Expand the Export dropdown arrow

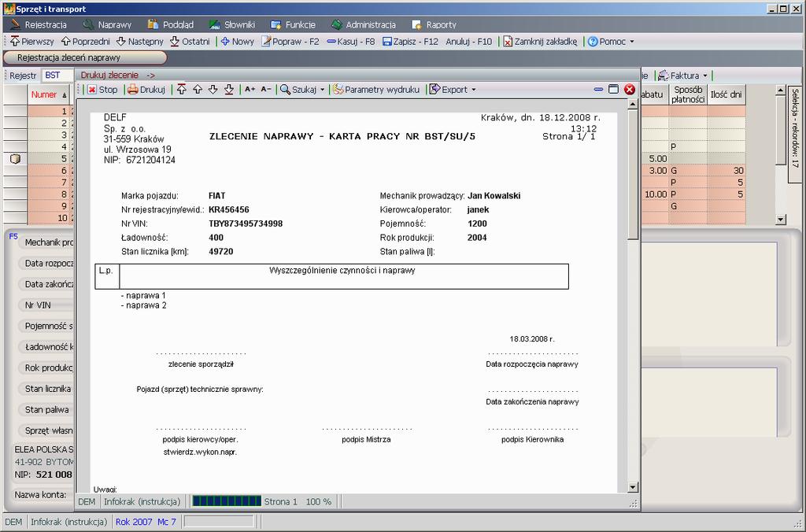473,90
